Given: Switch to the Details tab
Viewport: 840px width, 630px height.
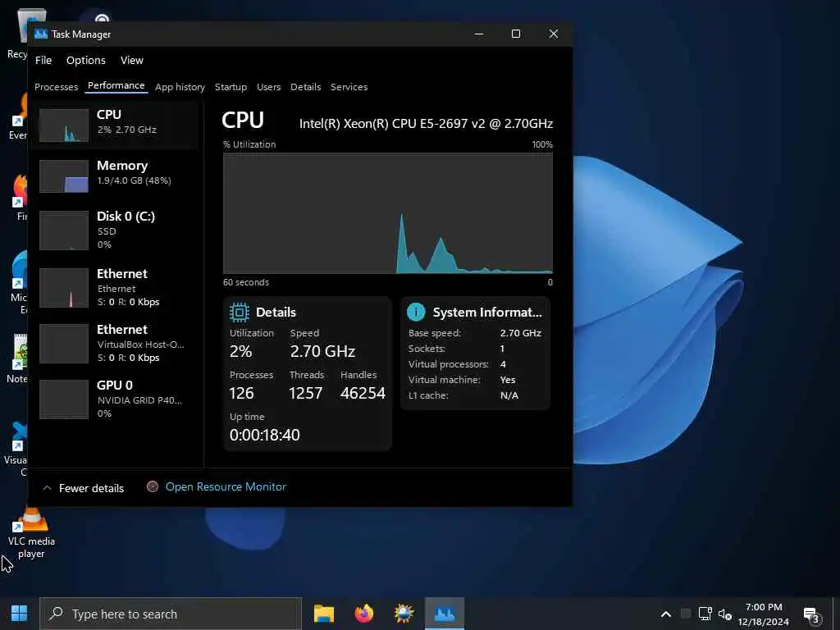Looking at the screenshot, I should point(305,87).
